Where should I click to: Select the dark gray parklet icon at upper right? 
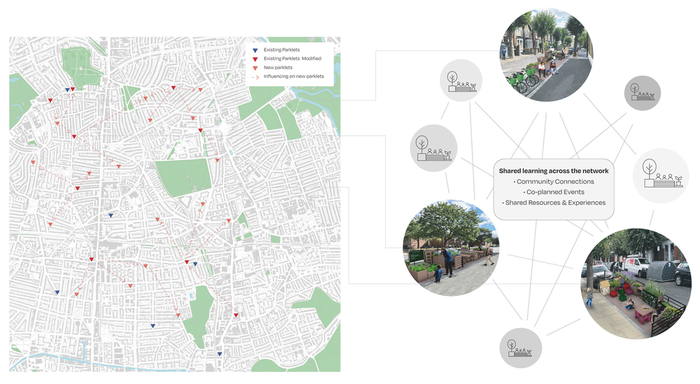(x=642, y=93)
